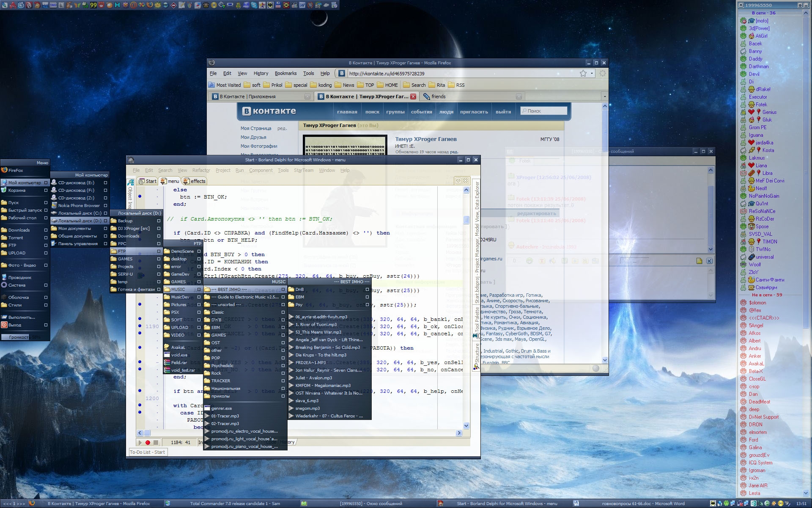Toggle square box next to DemoScene folder

pyautogui.click(x=199, y=251)
